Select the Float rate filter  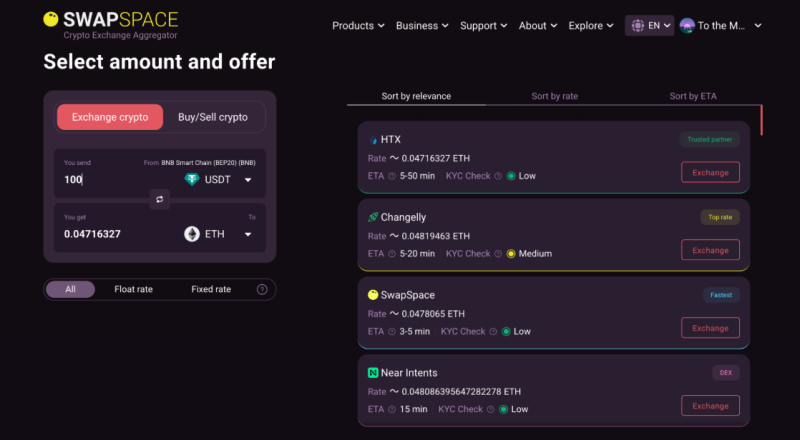(133, 289)
